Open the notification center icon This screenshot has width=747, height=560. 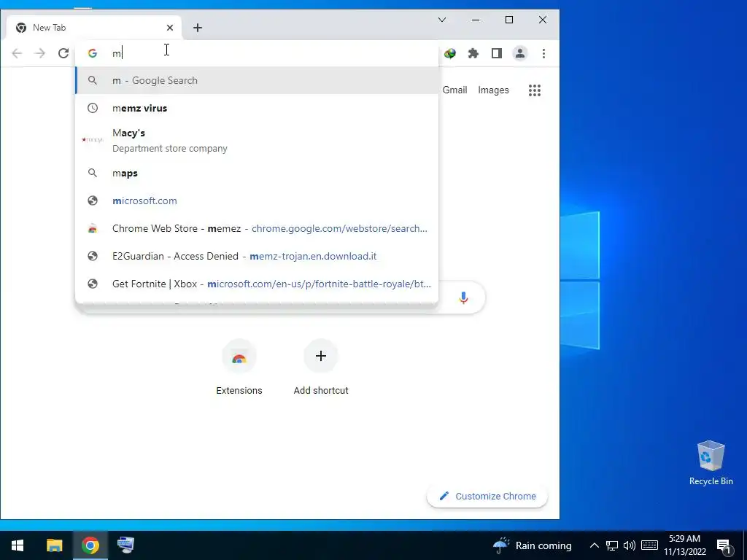[724, 546]
